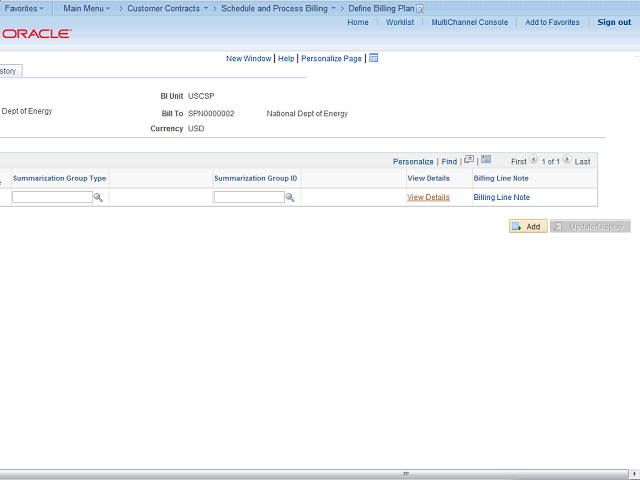Click Add to Favorites link

click(552, 22)
